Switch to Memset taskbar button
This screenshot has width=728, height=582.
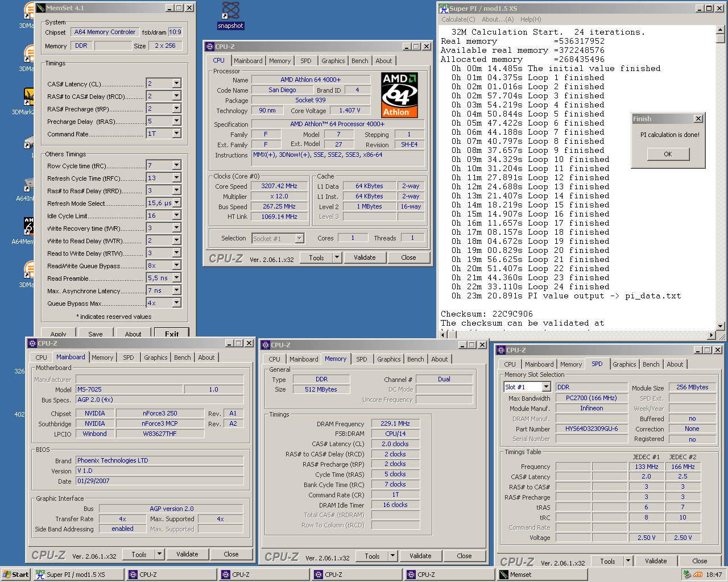(x=543, y=575)
